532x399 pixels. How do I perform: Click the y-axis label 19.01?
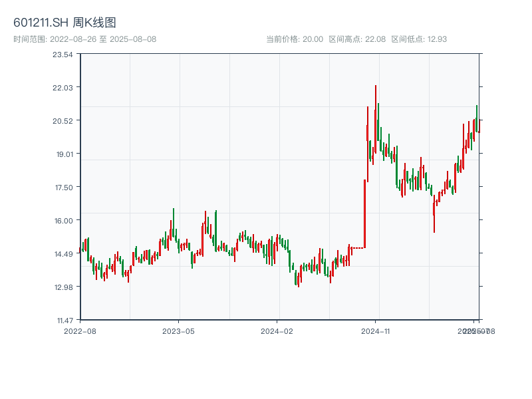click(65, 154)
